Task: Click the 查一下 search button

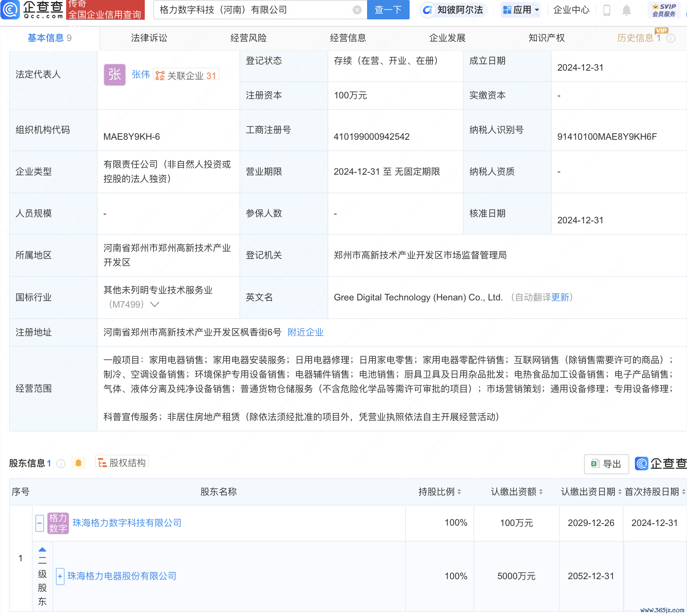Action: tap(388, 10)
